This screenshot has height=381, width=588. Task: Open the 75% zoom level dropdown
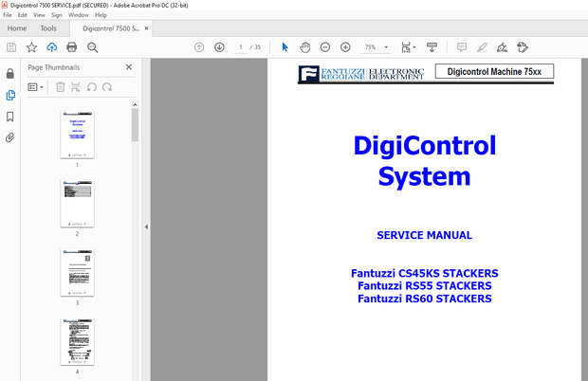[376, 47]
